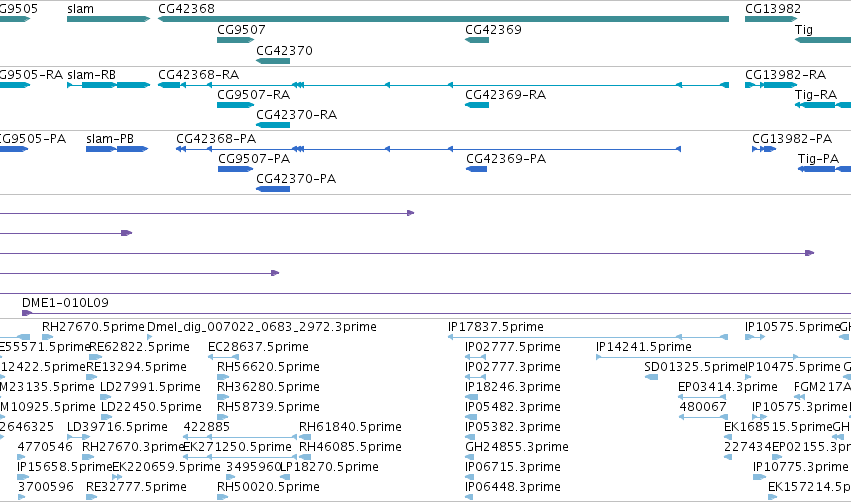Screen dimensions: 851x502
Task: Click the GH24855.3prime EST label
Action: [x=517, y=448]
